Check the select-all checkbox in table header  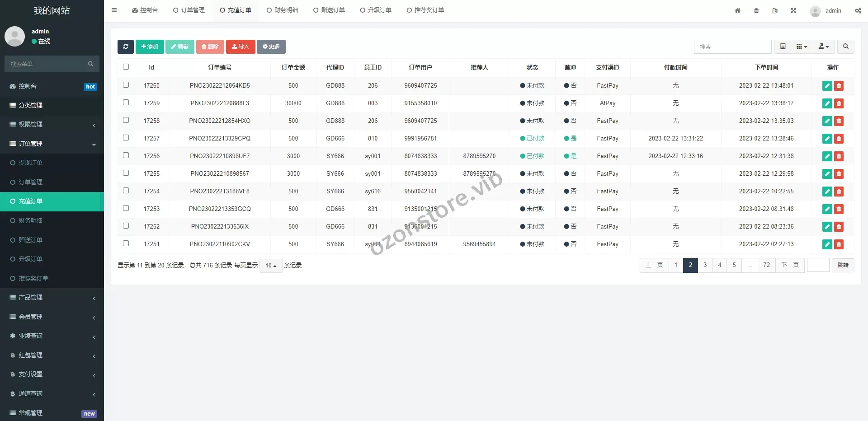pyautogui.click(x=126, y=67)
